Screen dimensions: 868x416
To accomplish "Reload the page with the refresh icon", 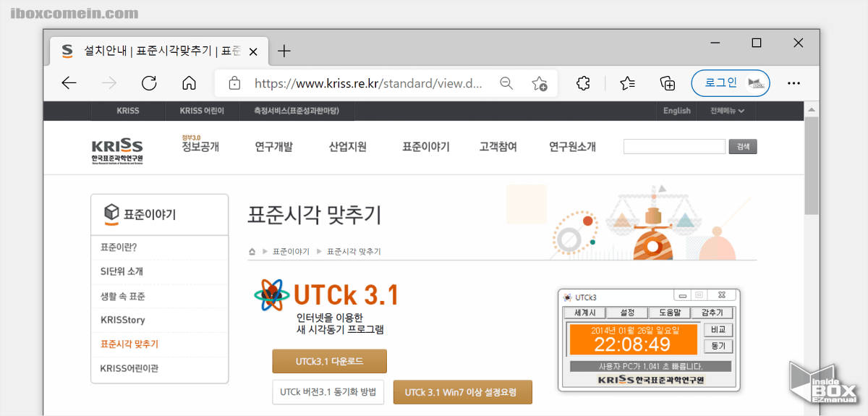I will 149,83.
